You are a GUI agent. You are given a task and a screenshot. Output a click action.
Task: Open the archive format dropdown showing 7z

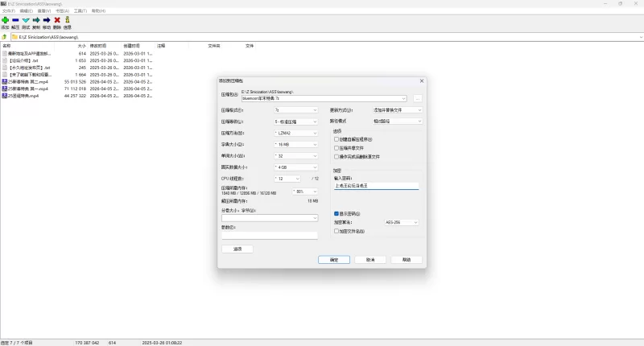coord(295,110)
